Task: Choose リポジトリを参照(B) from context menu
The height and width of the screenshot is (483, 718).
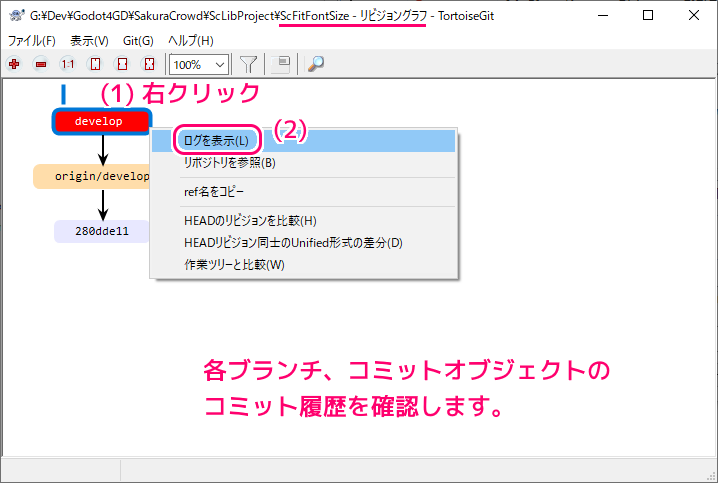Action: coord(304,163)
